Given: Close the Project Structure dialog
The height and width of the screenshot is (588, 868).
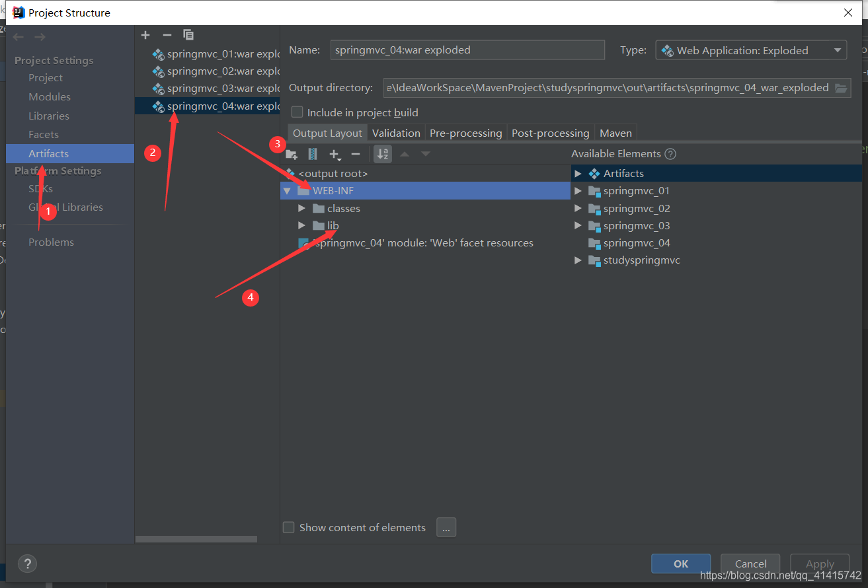Looking at the screenshot, I should pyautogui.click(x=848, y=13).
